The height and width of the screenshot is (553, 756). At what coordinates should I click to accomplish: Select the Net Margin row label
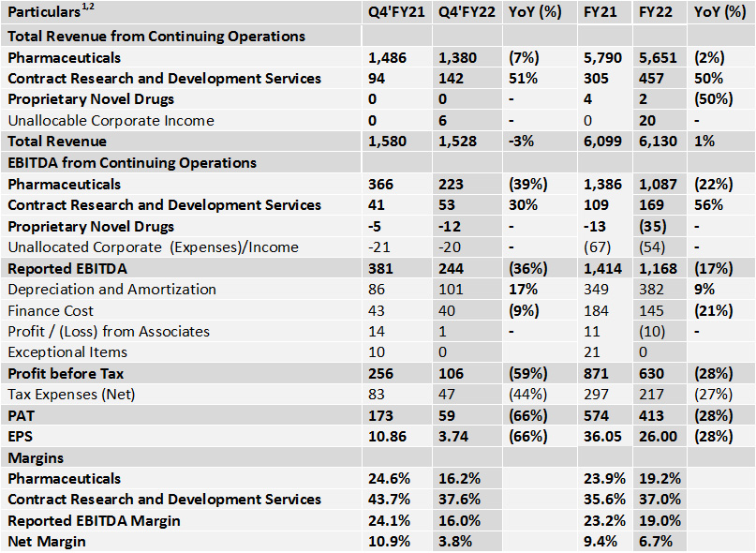47,542
